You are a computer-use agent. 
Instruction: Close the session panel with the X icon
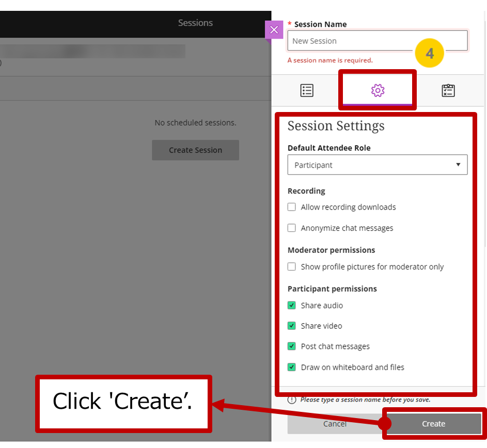[274, 30]
